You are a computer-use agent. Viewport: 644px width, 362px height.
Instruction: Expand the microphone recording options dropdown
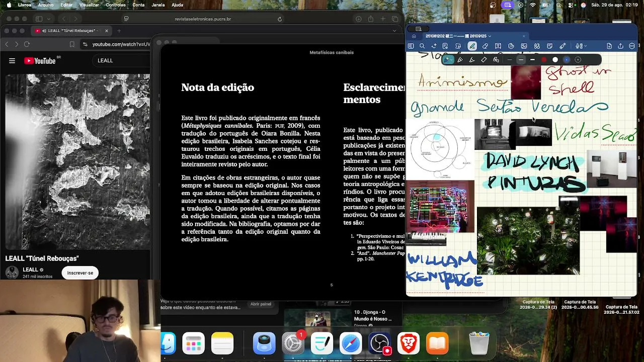[585, 46]
